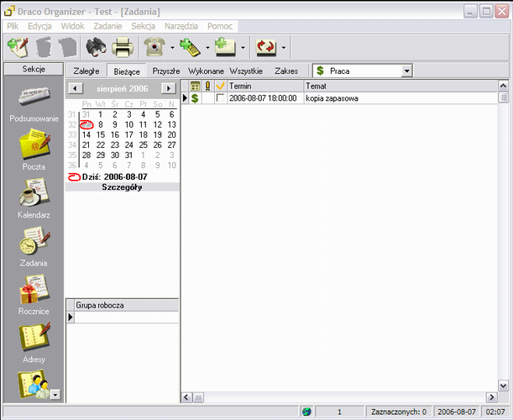This screenshot has height=420, width=513.
Task: Click the checkmark column header
Action: click(x=221, y=86)
